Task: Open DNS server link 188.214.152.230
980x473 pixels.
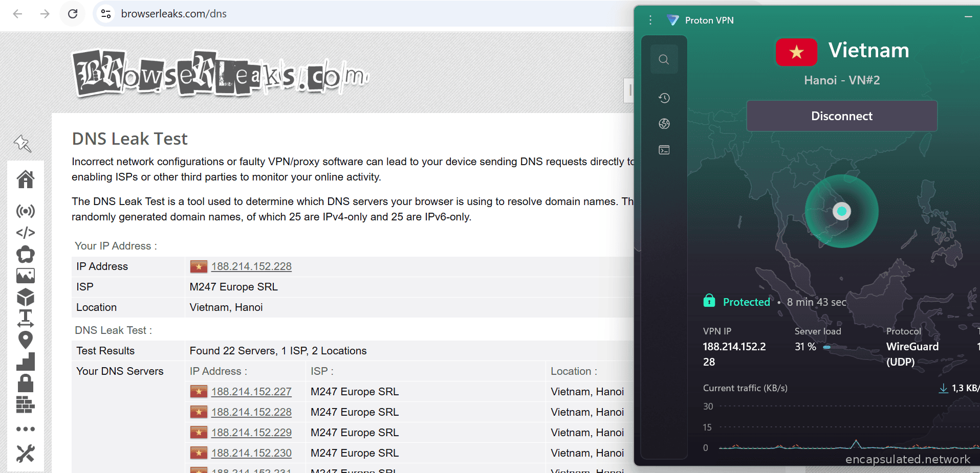Action: pos(251,453)
